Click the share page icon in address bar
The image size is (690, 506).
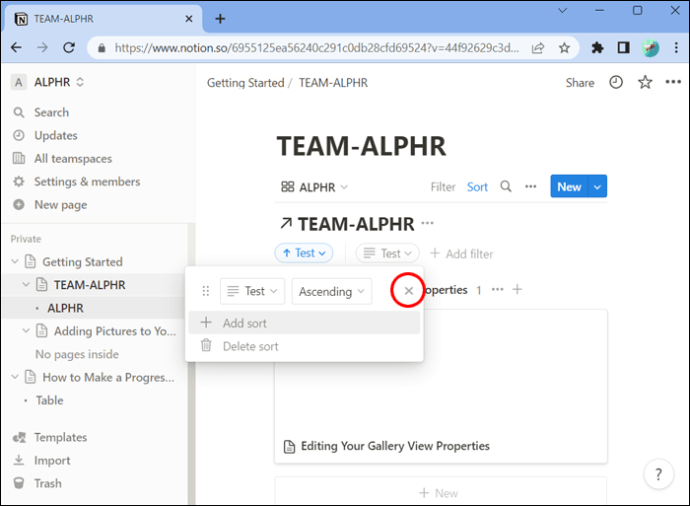pos(538,48)
